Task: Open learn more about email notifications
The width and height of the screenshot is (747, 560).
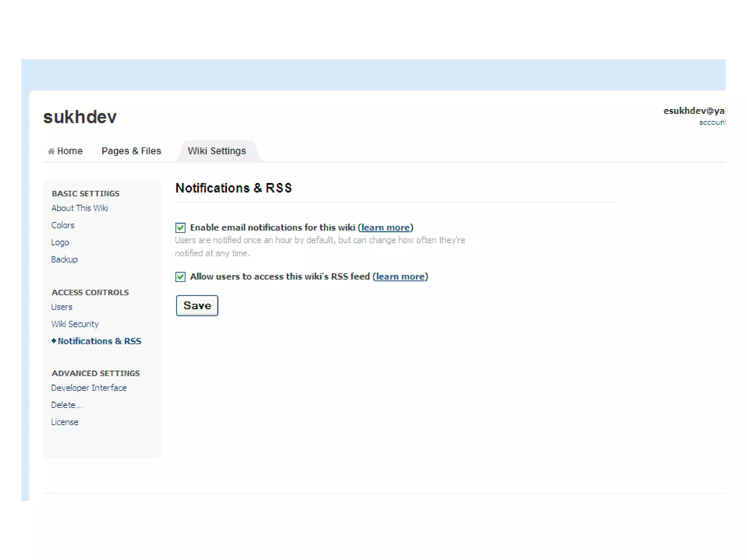Action: coord(385,227)
